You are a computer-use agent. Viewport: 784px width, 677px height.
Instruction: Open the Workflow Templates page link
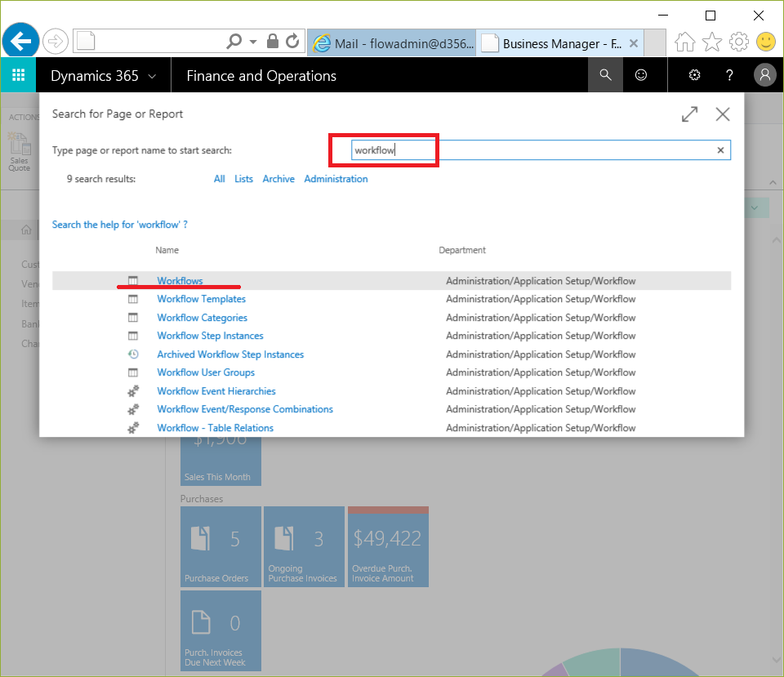click(202, 299)
